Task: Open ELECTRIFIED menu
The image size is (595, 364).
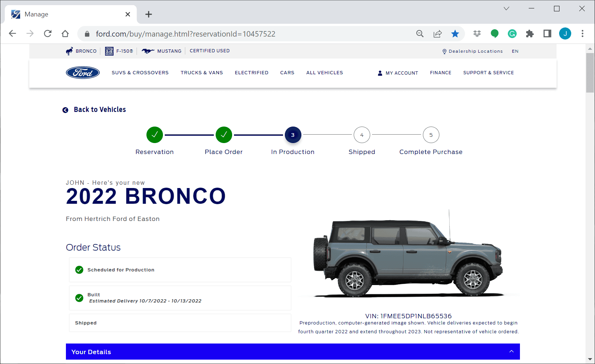Action: 252,73
